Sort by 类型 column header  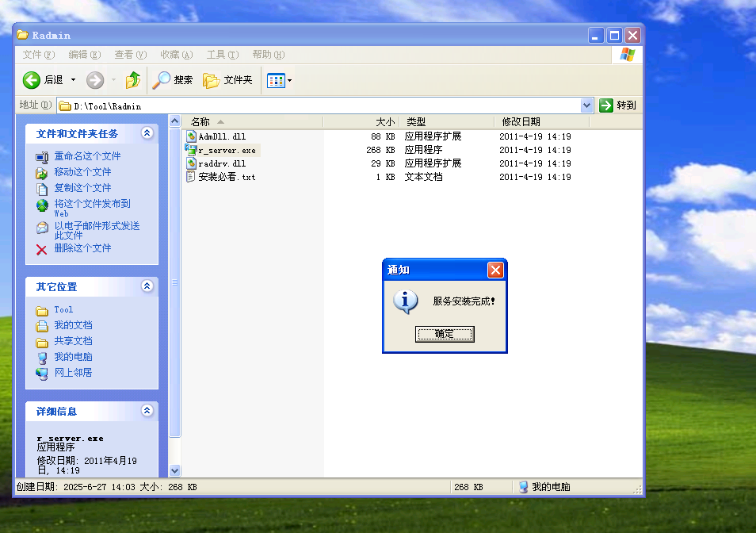click(x=447, y=121)
